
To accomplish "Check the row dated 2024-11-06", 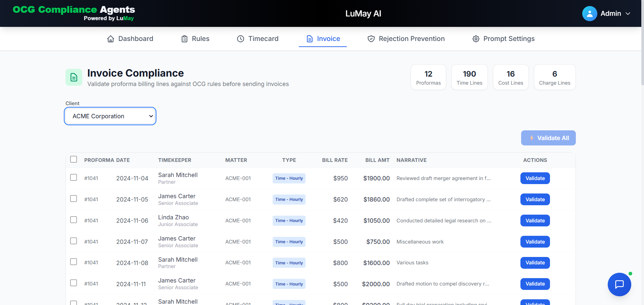I will coord(74,220).
